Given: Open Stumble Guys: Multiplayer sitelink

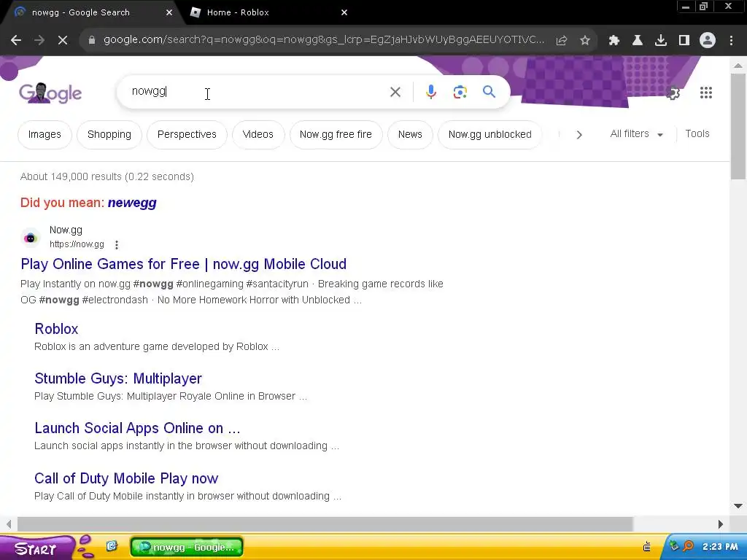Looking at the screenshot, I should [118, 378].
